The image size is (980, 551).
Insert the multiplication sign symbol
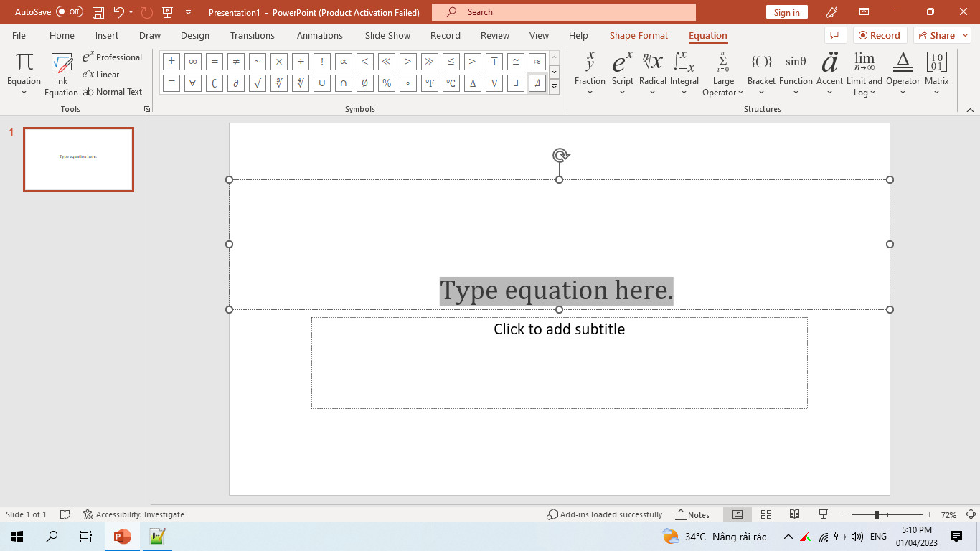pyautogui.click(x=279, y=62)
